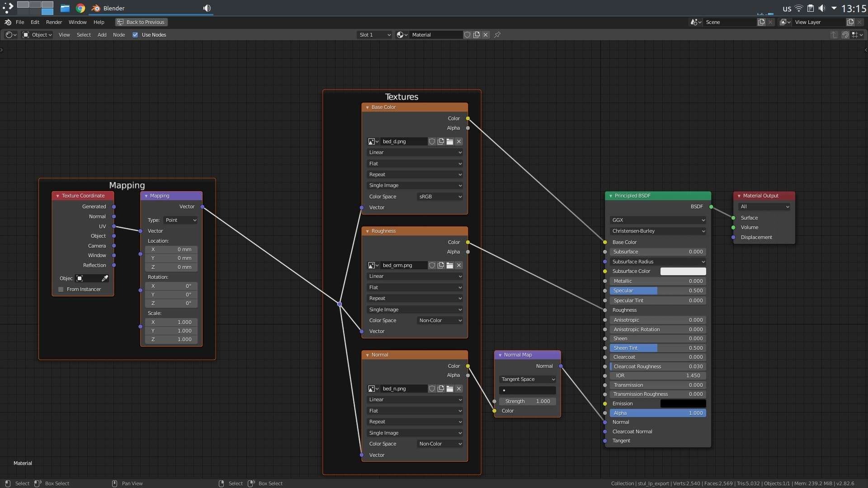Image resolution: width=868 pixels, height=488 pixels.
Task: Click fake user shield for bed_d.png
Action: point(432,141)
